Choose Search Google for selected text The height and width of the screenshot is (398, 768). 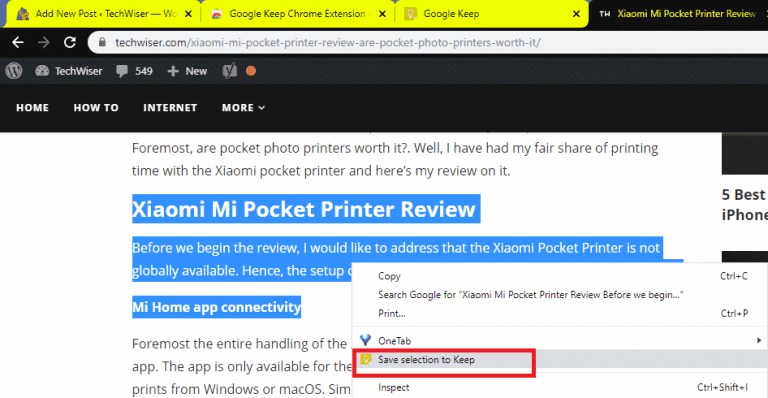coord(560,295)
